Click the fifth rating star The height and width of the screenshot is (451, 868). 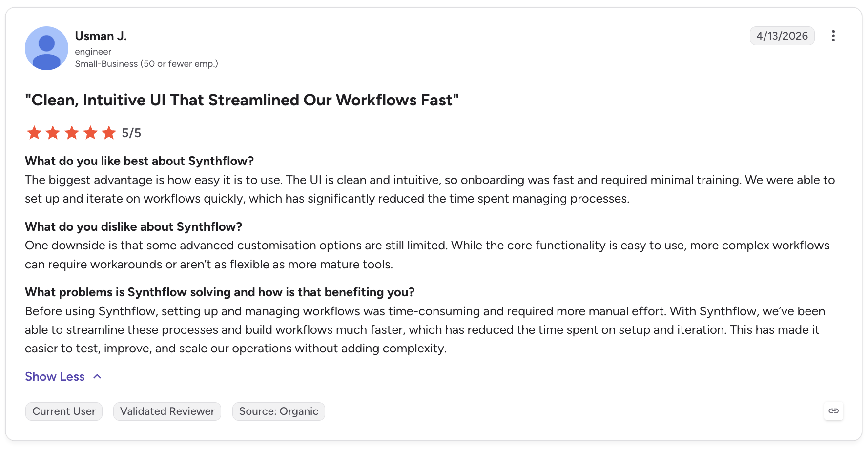tap(109, 133)
